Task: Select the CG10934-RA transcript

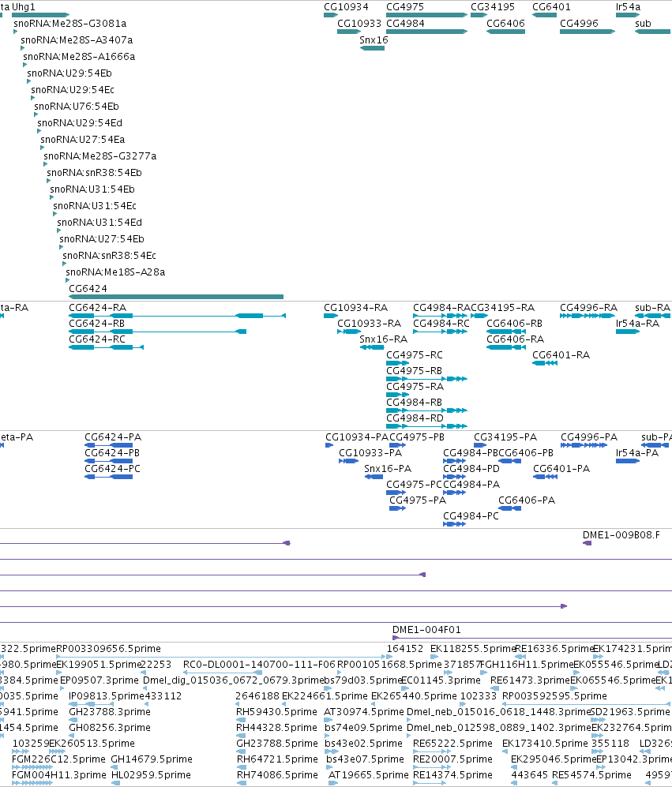Action: coord(331,316)
